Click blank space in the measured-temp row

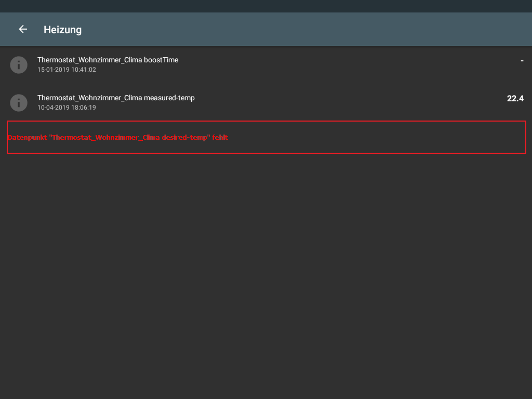(x=338, y=103)
